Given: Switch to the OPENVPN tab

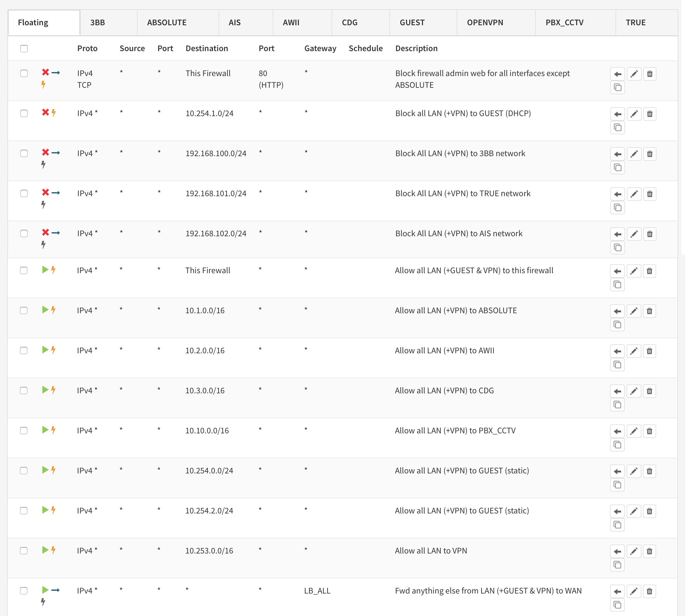Looking at the screenshot, I should click(485, 23).
